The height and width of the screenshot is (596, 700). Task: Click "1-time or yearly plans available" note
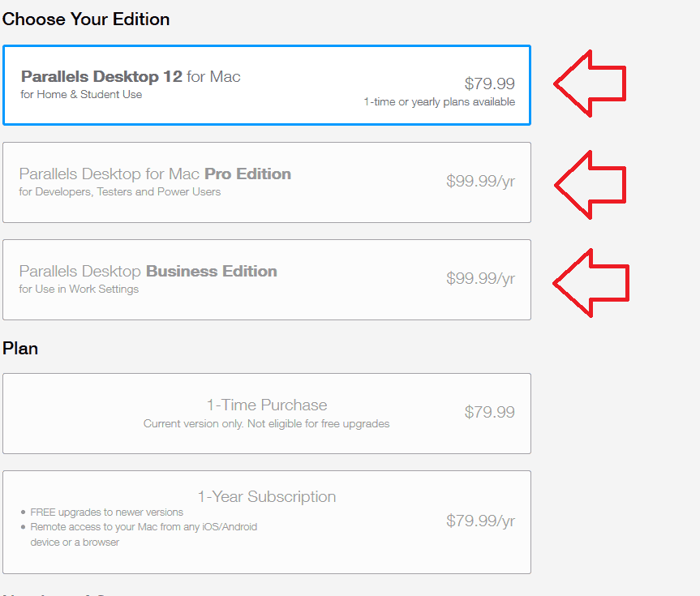click(440, 102)
